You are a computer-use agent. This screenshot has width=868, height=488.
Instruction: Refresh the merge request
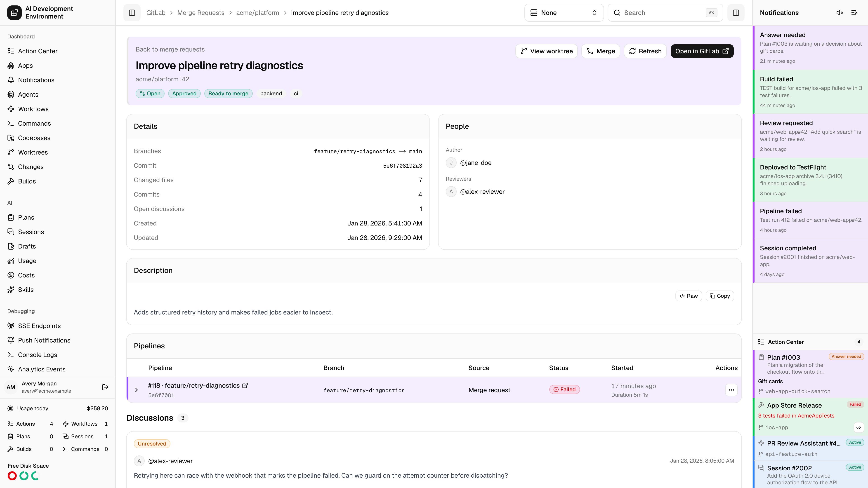pos(645,51)
